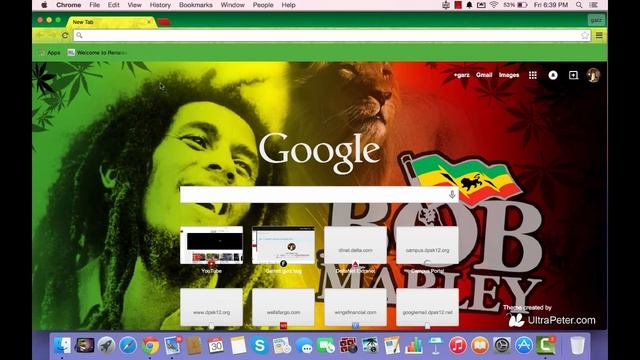Viewport: 640px width, 360px height.
Task: Start voice search with the microphone
Action: pyautogui.click(x=452, y=194)
